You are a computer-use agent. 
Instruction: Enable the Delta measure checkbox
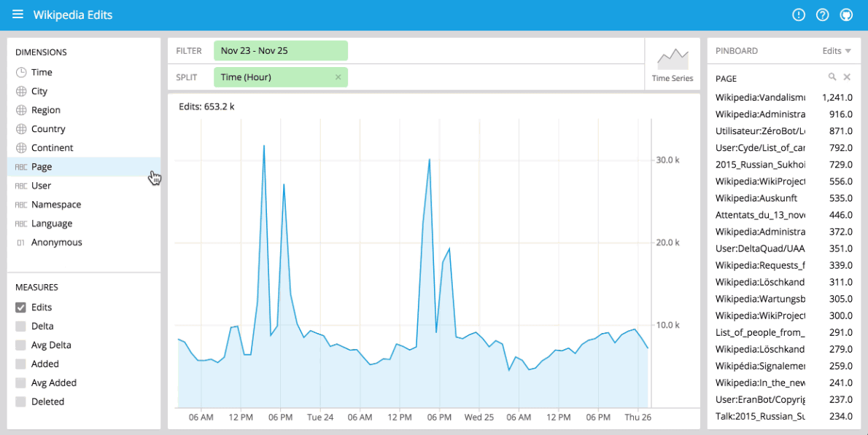20,326
